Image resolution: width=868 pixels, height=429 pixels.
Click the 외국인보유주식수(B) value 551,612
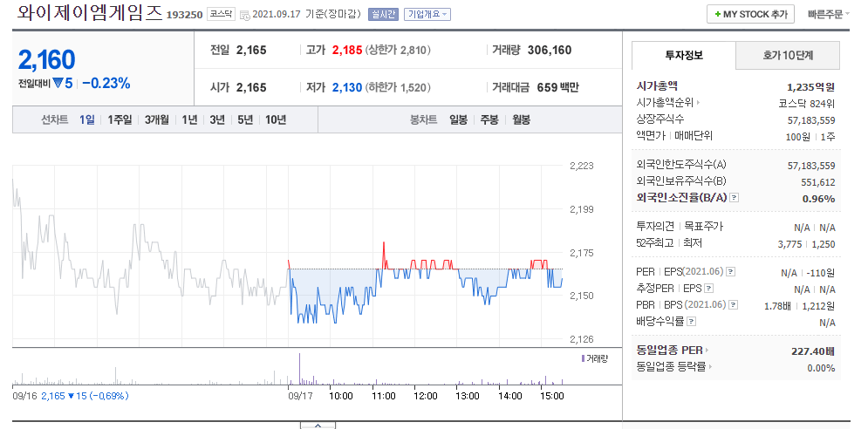(x=818, y=182)
